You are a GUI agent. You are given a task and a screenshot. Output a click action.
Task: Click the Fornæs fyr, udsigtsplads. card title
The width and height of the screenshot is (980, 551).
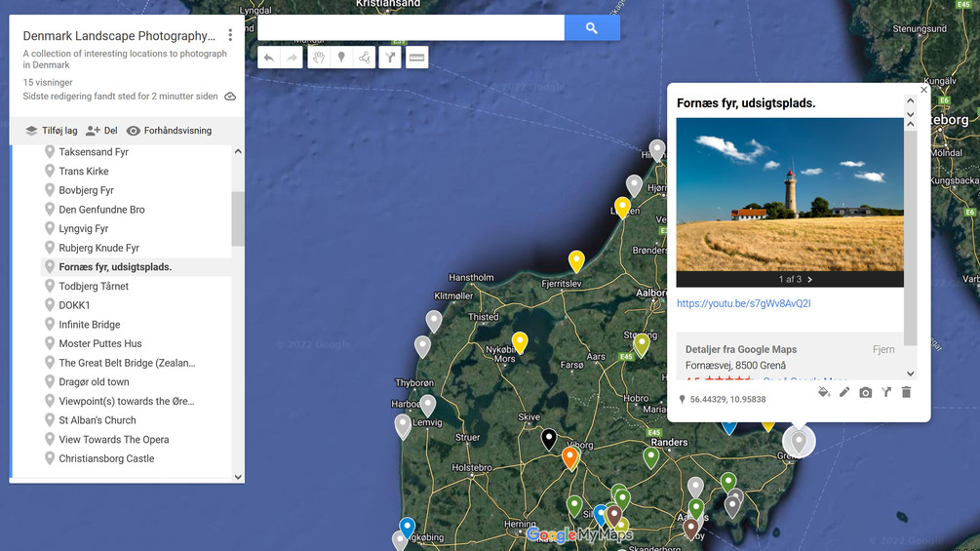[x=746, y=103]
